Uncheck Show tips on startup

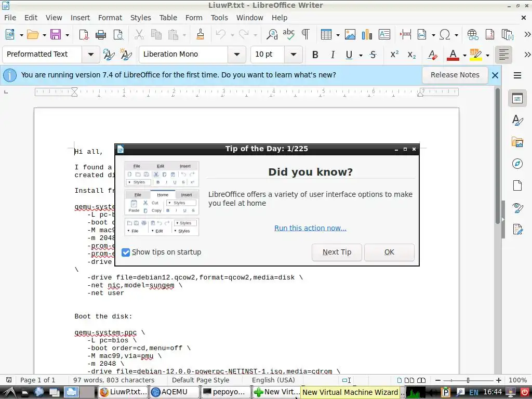coord(126,252)
